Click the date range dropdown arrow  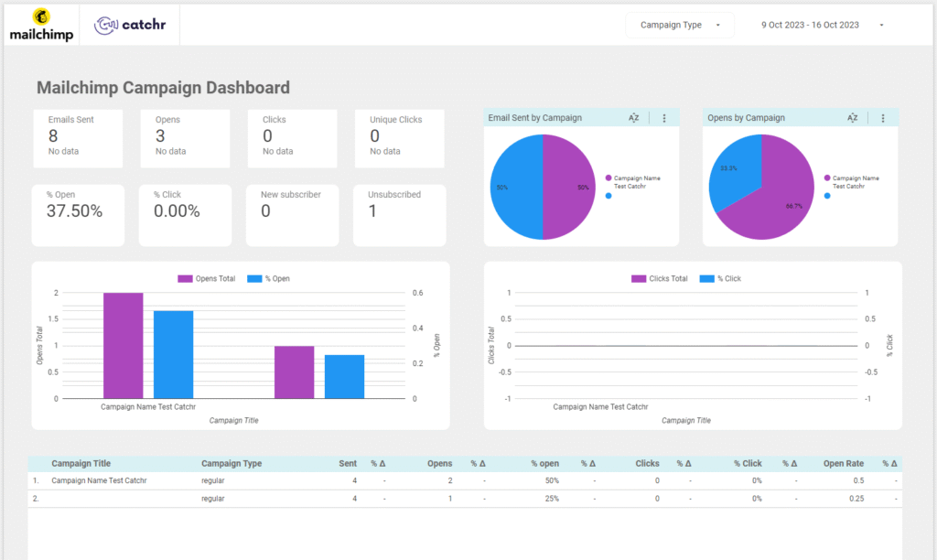coord(881,25)
